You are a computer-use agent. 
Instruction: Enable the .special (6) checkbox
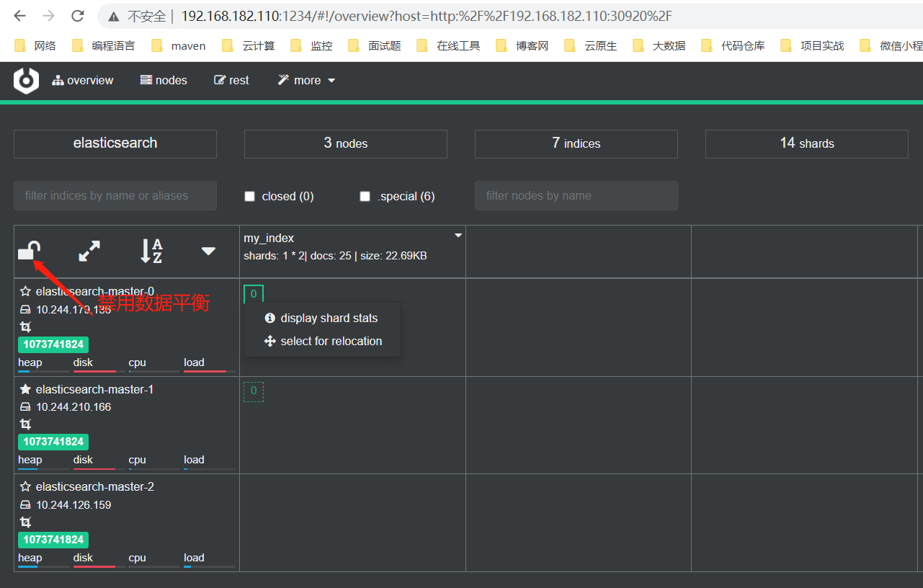365,196
